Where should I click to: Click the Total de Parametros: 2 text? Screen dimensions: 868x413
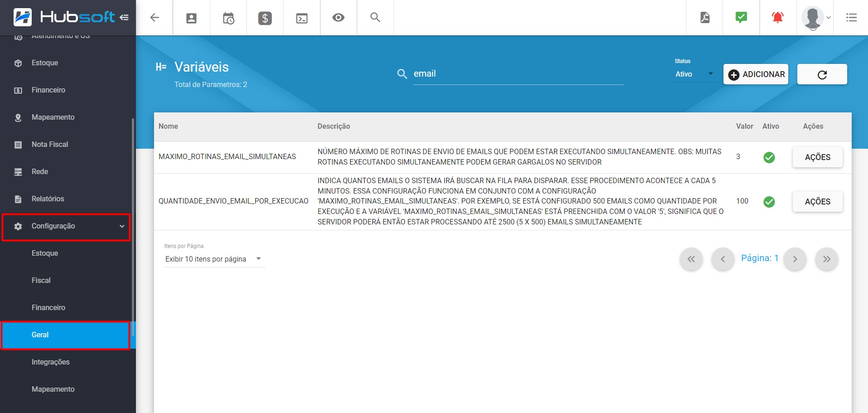click(x=211, y=85)
